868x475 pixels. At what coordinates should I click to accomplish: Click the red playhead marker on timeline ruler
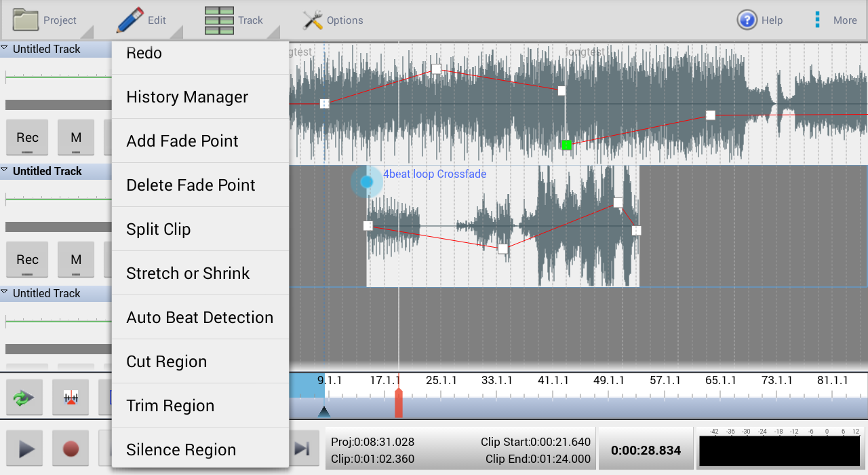pos(399,404)
